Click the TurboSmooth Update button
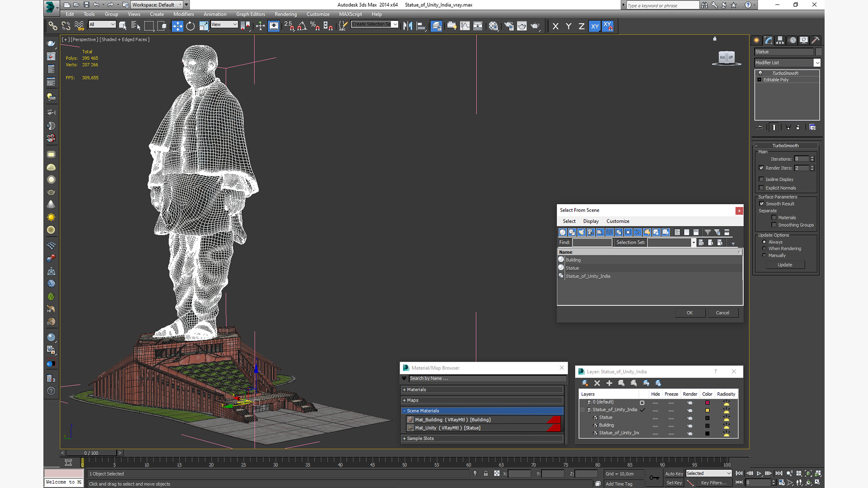Screen dimensions: 868x488 (785, 265)
